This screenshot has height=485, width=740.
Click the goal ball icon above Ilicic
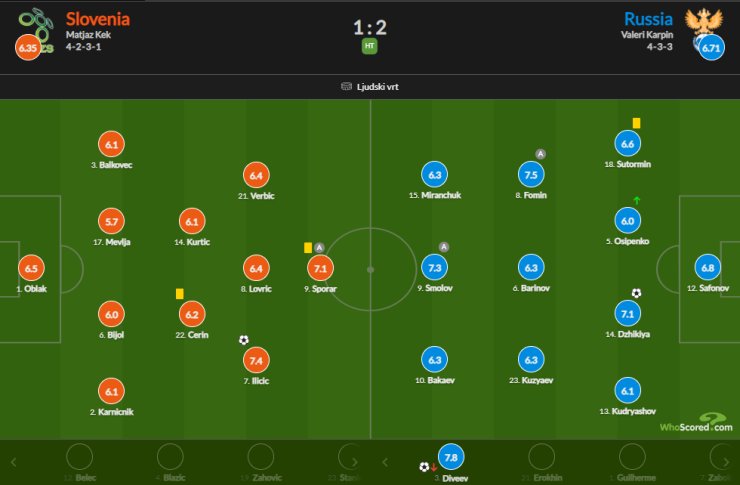244,340
